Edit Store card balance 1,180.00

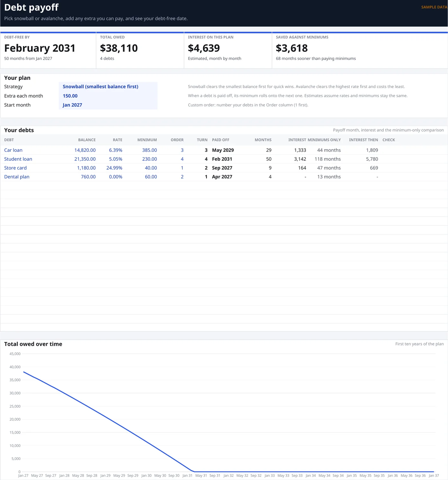[86, 168]
